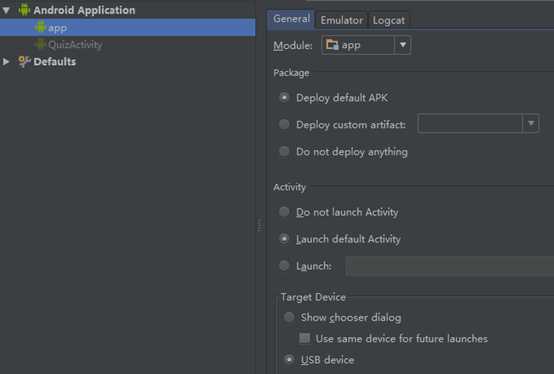Click the module folder icon

coord(332,45)
